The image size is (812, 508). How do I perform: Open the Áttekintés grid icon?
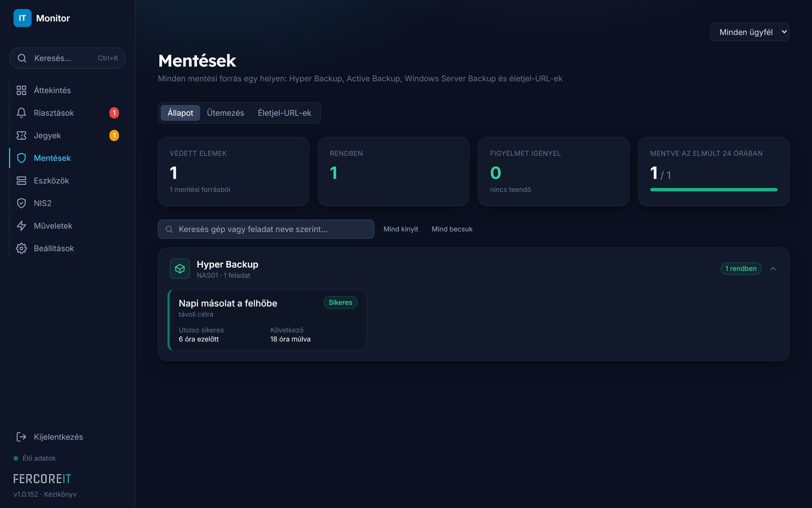21,90
